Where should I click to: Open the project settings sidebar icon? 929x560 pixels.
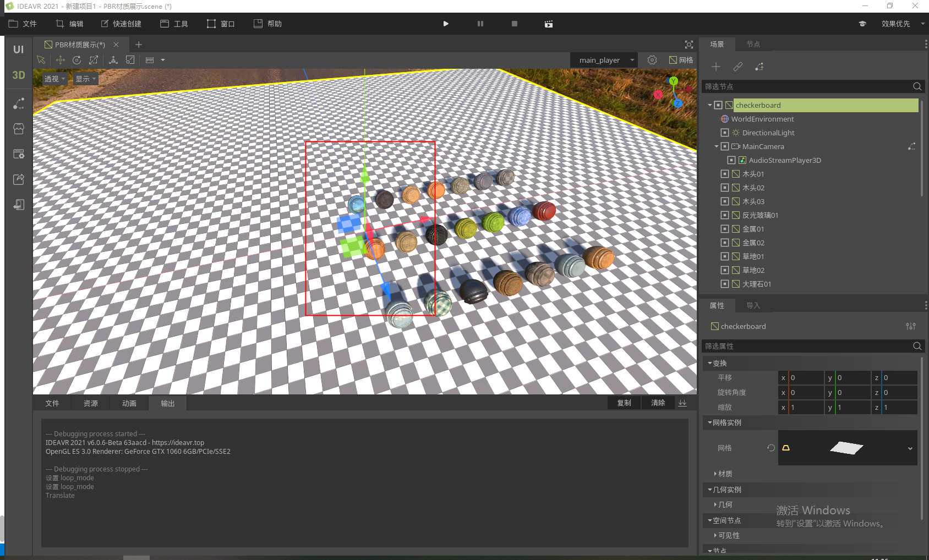pyautogui.click(x=19, y=154)
